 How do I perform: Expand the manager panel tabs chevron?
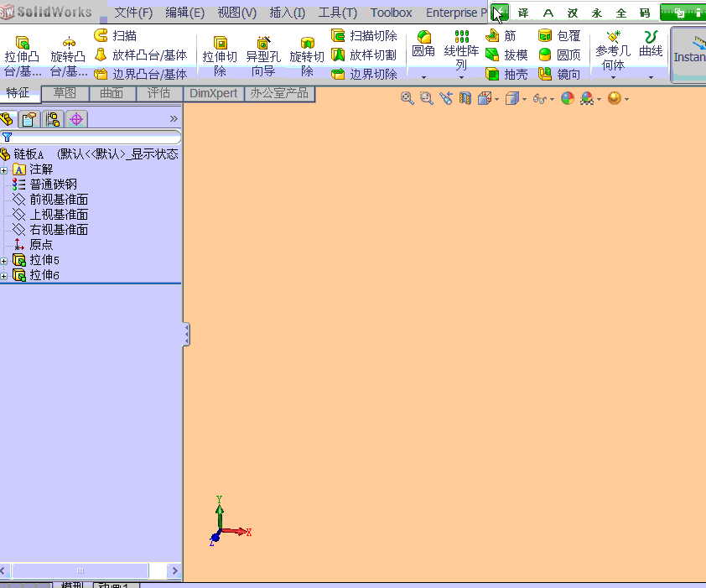pyautogui.click(x=174, y=118)
